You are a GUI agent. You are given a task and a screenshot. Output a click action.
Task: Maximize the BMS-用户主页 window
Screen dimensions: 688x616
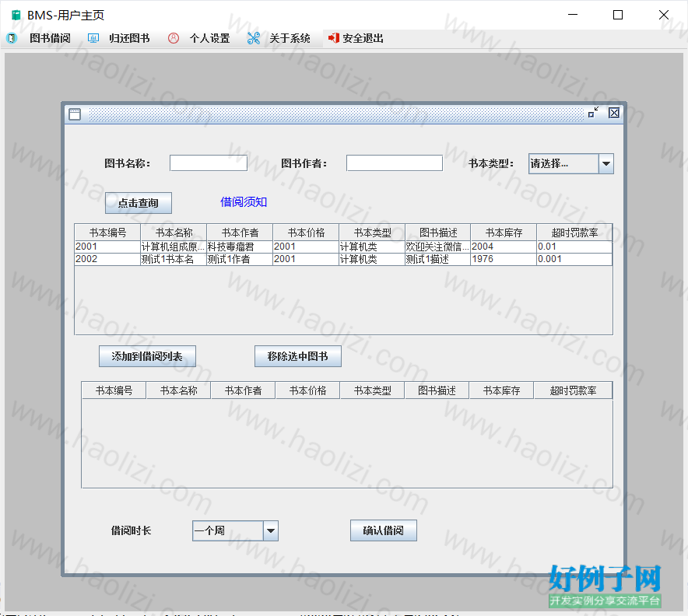click(x=618, y=15)
